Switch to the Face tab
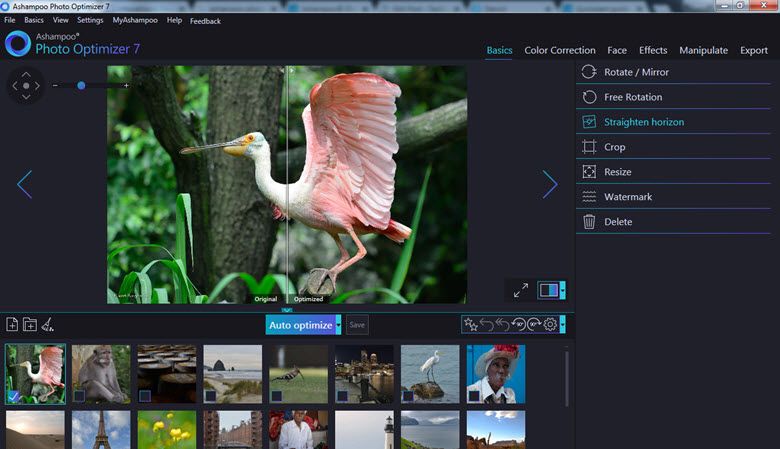Screen dimensions: 780x449 (x=617, y=50)
